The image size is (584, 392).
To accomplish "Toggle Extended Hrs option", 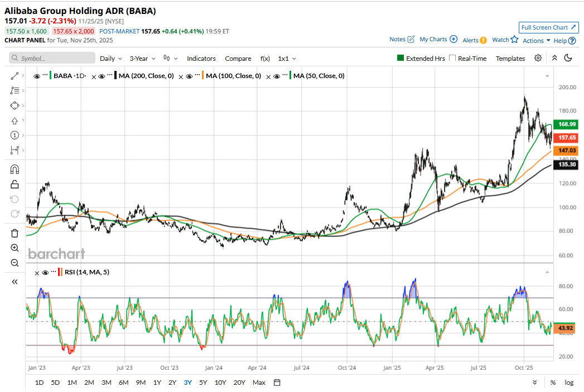I will tap(400, 58).
